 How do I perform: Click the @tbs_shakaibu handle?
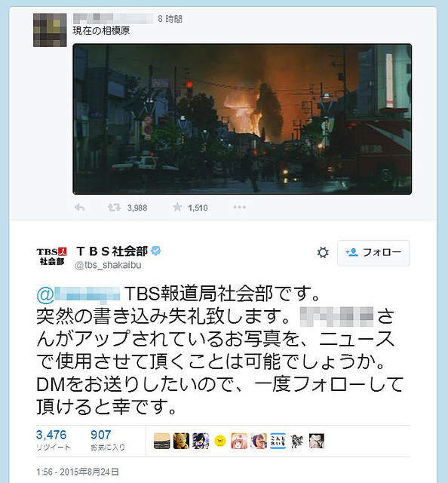coord(108,265)
